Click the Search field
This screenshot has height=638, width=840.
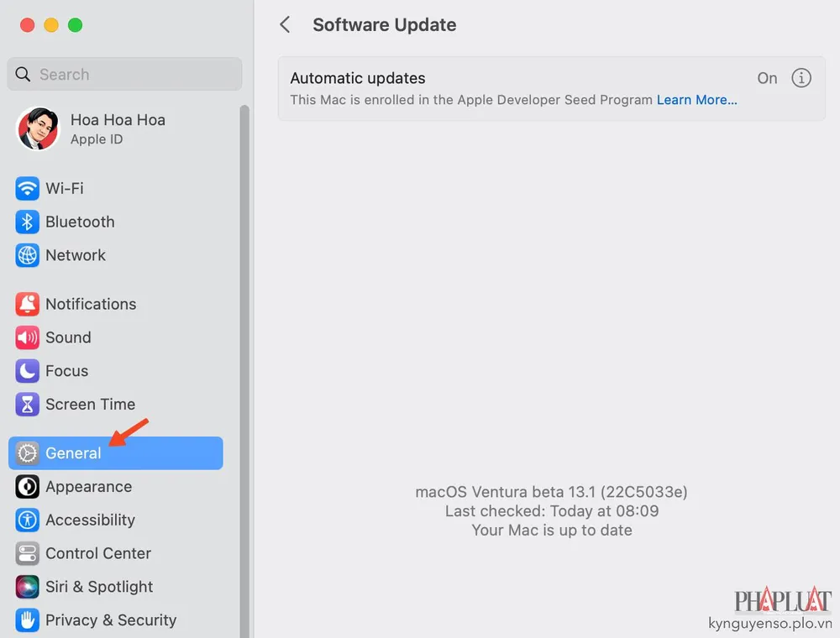coord(124,74)
